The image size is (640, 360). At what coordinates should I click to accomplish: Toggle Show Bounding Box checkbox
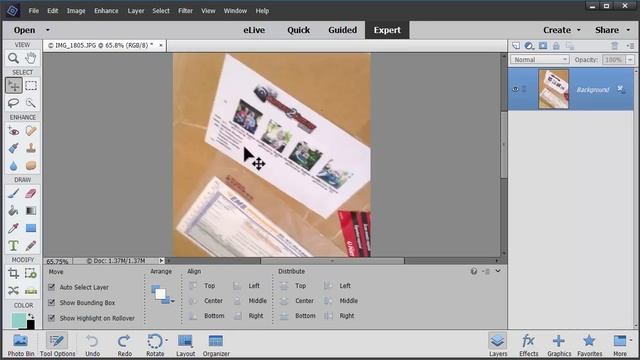click(x=51, y=302)
